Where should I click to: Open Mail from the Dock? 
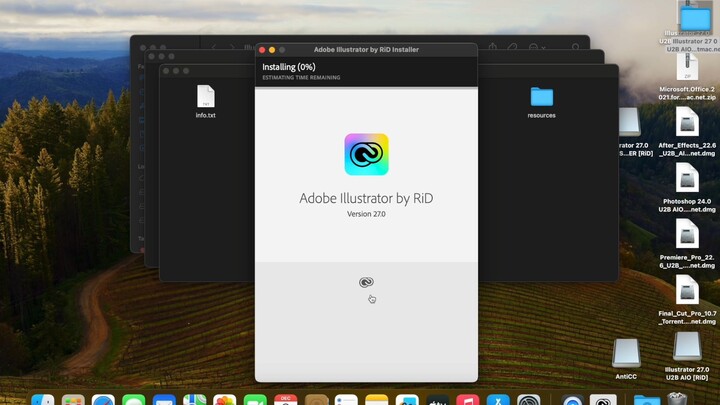pyautogui.click(x=164, y=400)
